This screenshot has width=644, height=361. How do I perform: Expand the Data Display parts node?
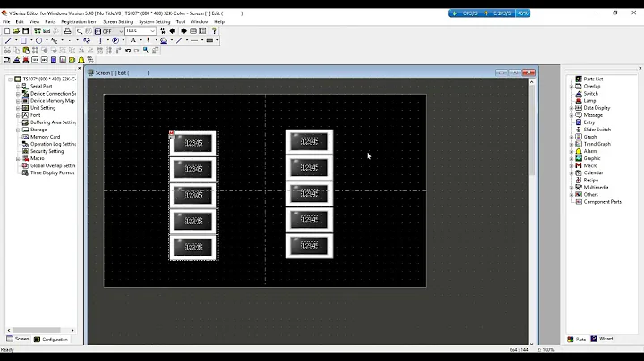click(x=572, y=108)
